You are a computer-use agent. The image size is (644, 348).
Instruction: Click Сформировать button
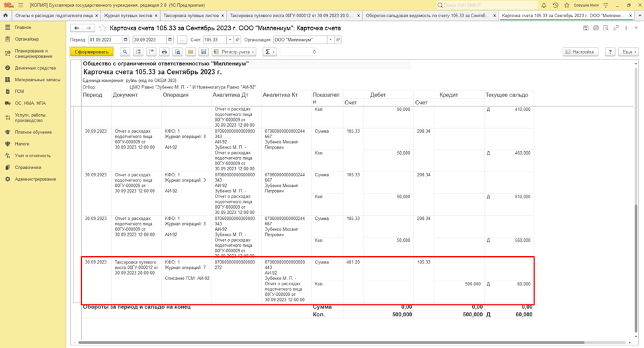[x=92, y=52]
